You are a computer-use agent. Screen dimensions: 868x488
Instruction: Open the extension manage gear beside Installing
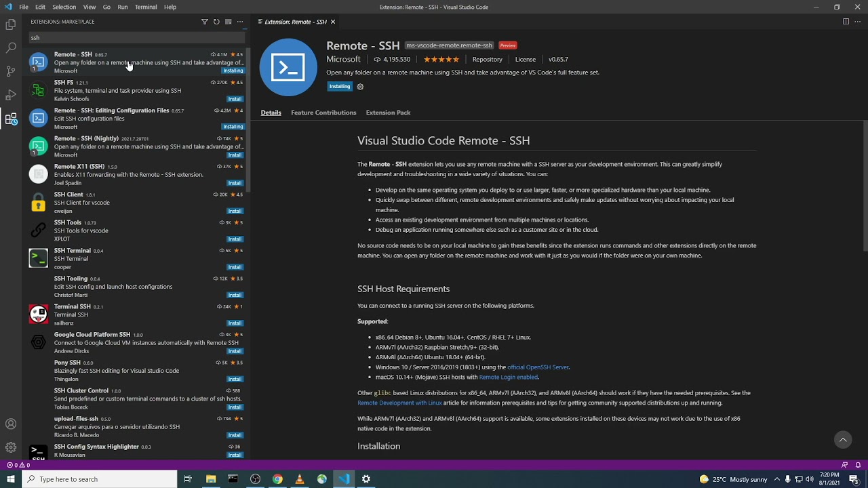point(360,87)
